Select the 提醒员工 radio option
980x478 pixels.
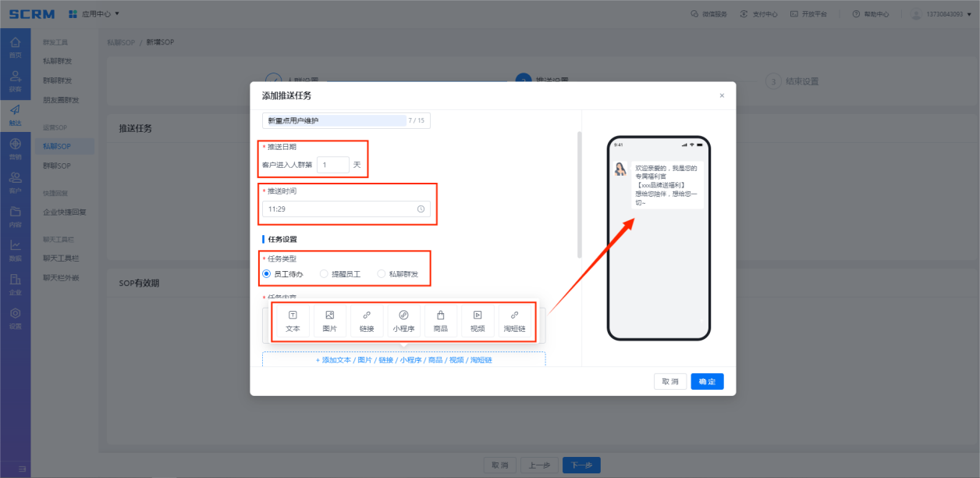click(324, 274)
